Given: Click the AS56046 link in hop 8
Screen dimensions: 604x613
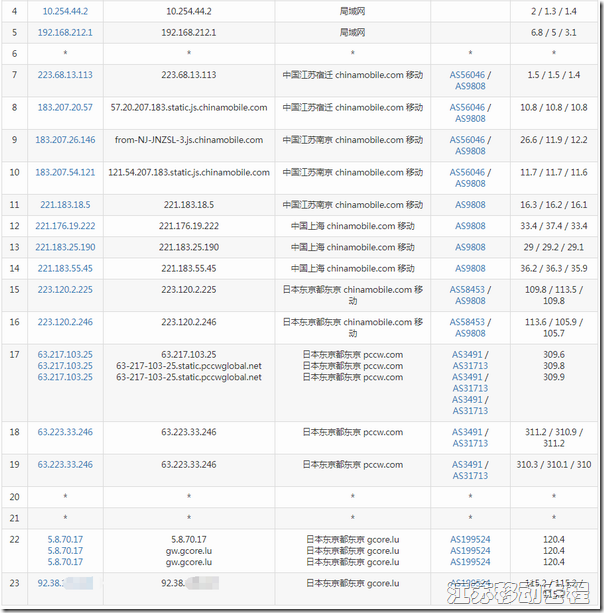Looking at the screenshot, I should click(x=467, y=107).
